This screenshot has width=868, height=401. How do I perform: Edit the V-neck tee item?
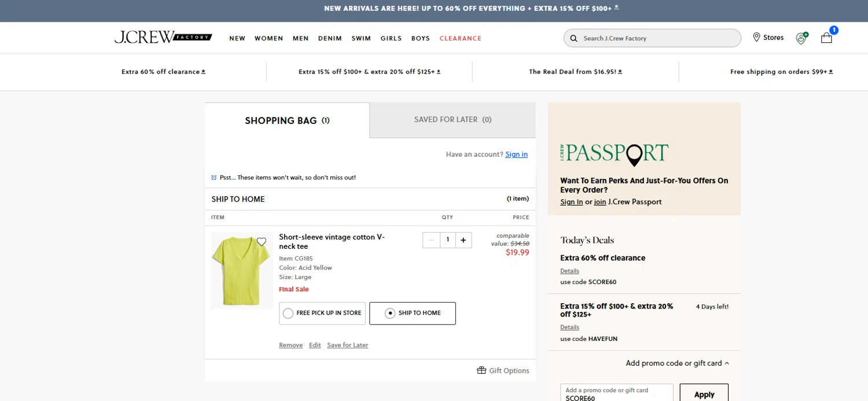(x=315, y=345)
